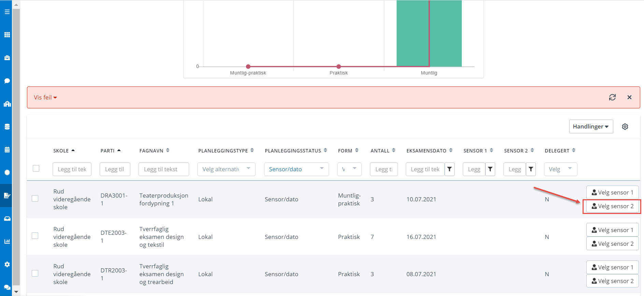Viewport: 644px width, 296px height.
Task: Open the database icon in sidebar
Action: click(x=7, y=127)
